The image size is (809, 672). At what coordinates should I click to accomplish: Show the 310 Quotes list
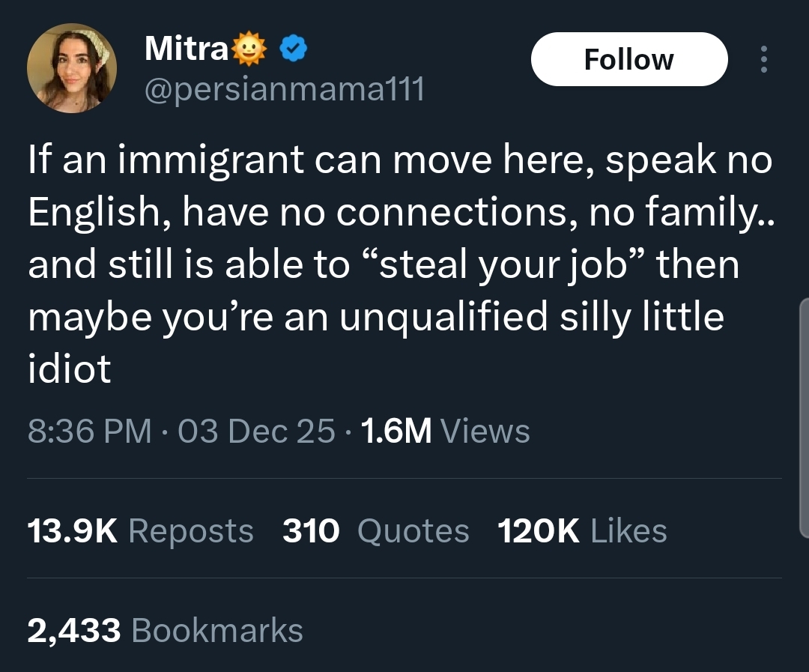point(375,531)
